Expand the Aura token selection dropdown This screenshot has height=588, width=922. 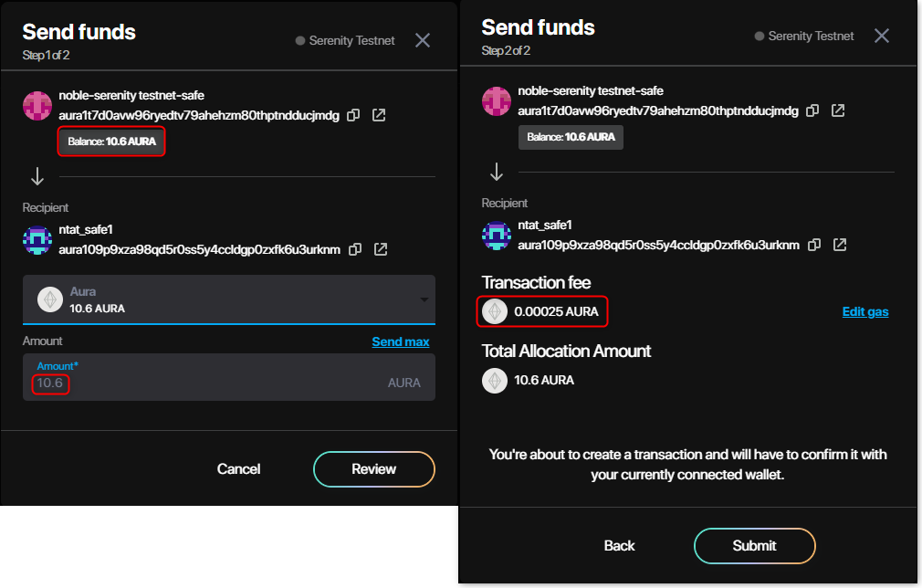tap(423, 299)
